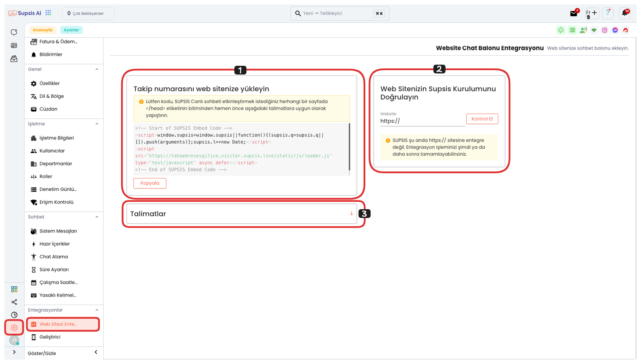Open Dil & Bölge settings

pos(64,96)
